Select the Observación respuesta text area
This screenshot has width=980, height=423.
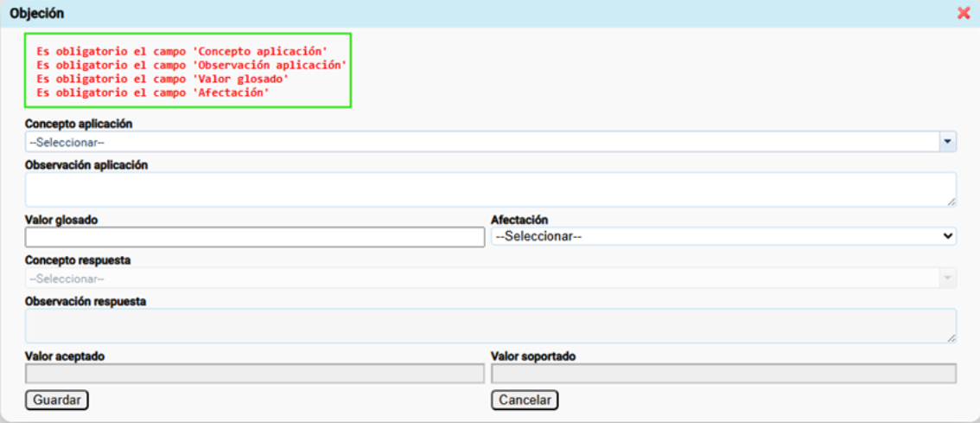coord(489,325)
